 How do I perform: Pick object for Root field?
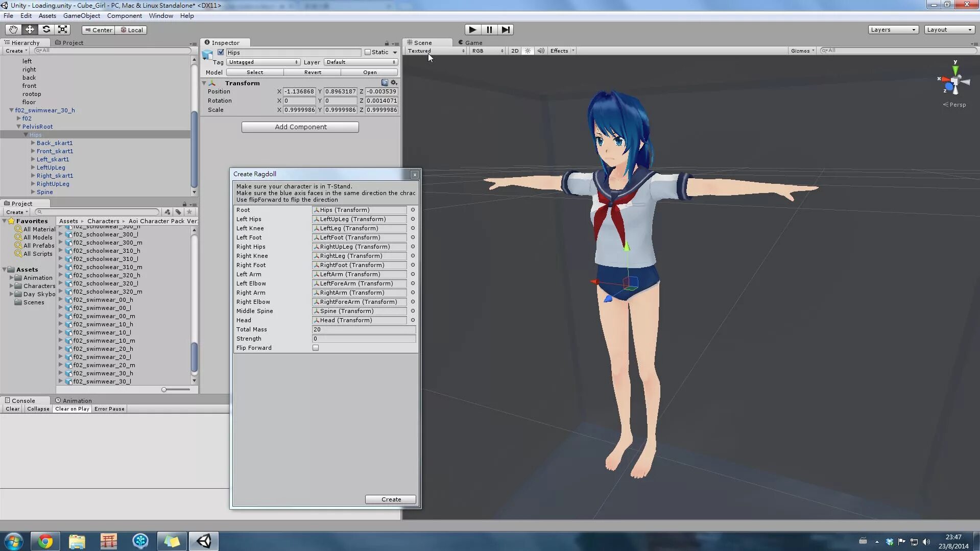(413, 210)
